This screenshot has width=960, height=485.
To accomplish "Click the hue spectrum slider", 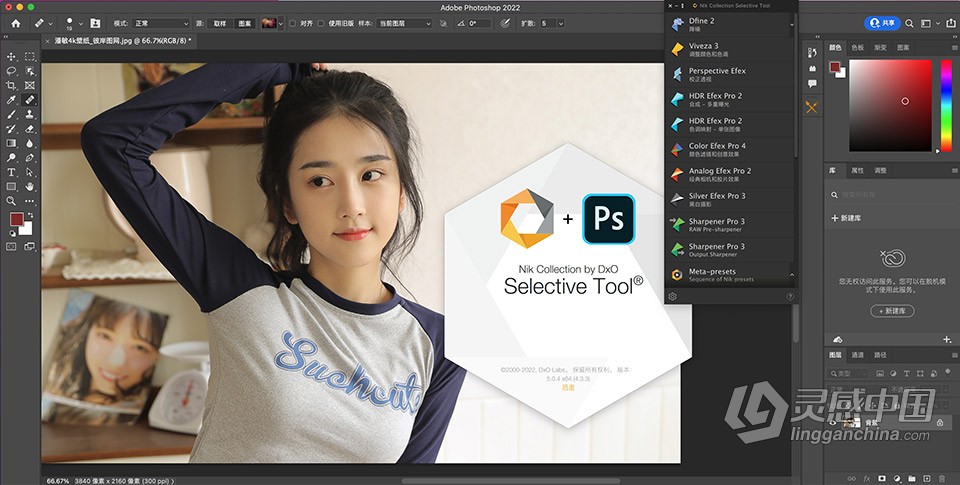I will (x=946, y=105).
